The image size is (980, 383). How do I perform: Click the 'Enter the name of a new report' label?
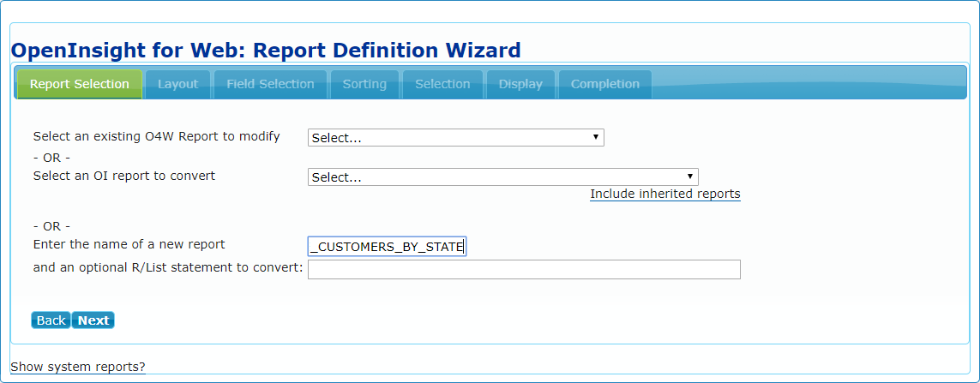[x=129, y=244]
